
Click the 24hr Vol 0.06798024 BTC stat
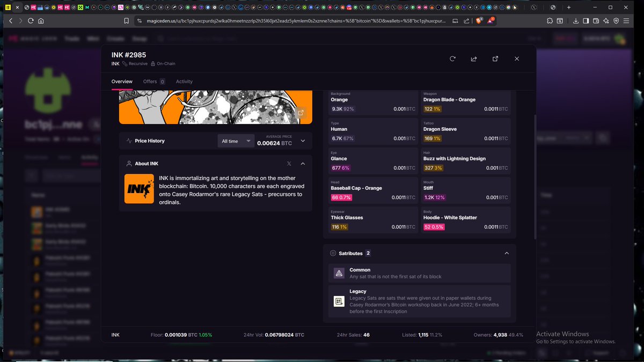click(x=274, y=335)
